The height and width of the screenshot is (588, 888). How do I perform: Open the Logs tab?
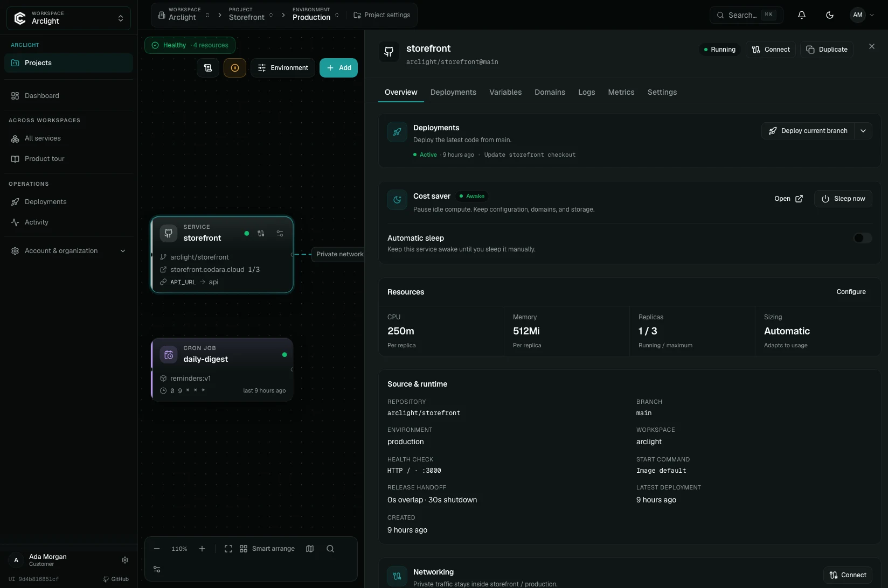click(587, 92)
